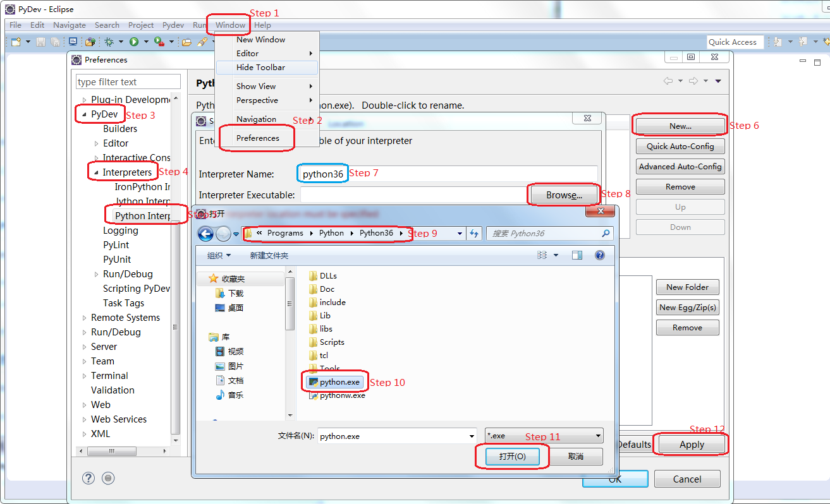Screen dimensions: 830x504
Task: Click the New... interpreter button
Action: click(680, 126)
